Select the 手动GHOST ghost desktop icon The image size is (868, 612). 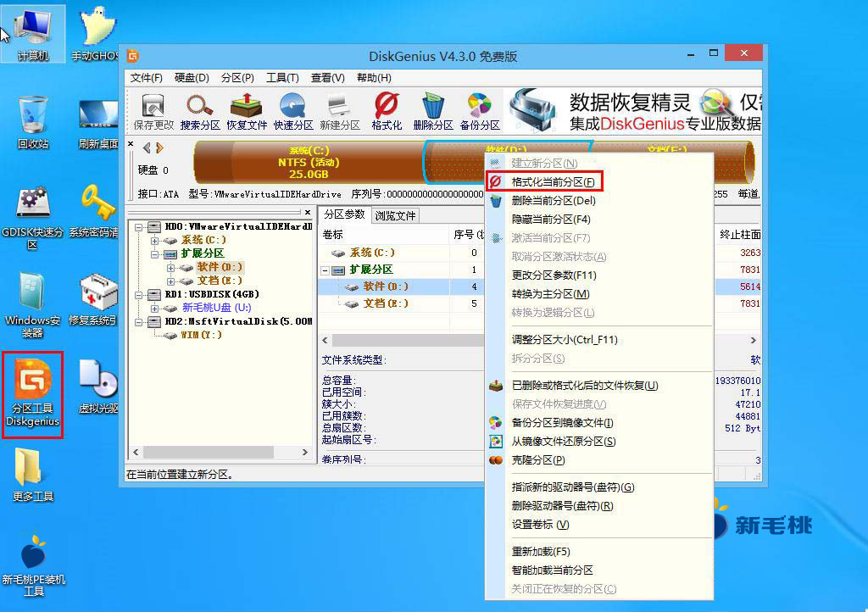tap(95, 34)
